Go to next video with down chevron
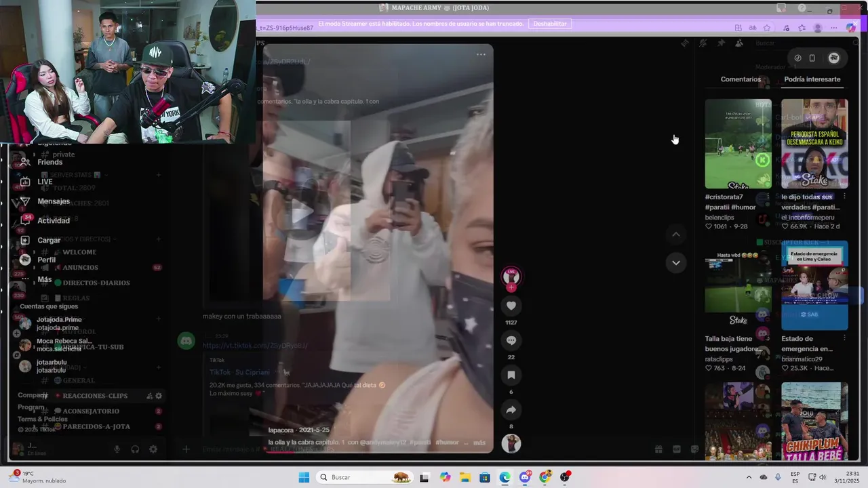The width and height of the screenshot is (868, 488). (676, 263)
